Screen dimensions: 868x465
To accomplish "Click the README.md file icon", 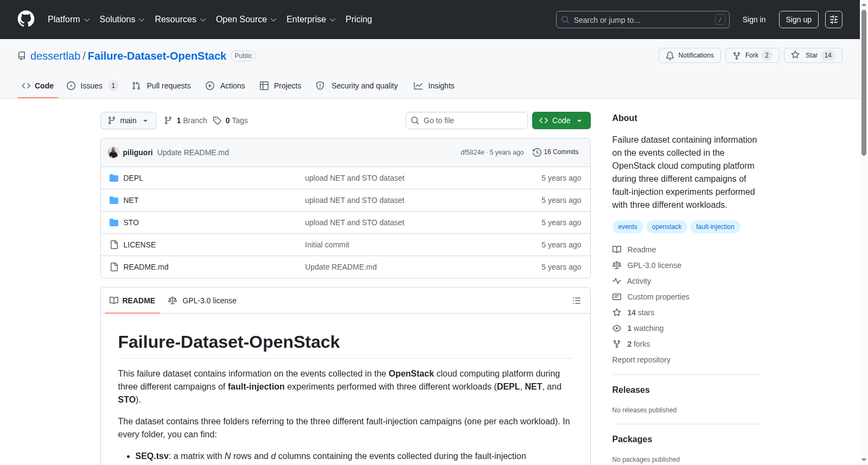I will (x=114, y=267).
